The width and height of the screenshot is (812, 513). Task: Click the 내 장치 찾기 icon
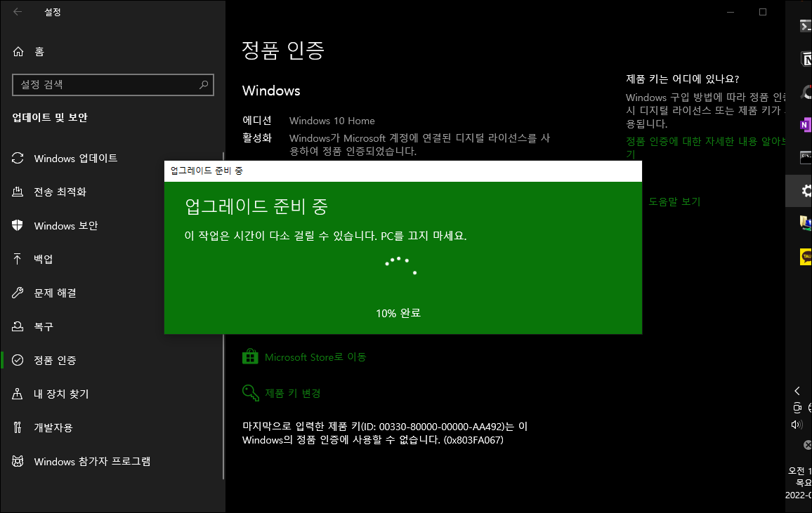tap(19, 394)
